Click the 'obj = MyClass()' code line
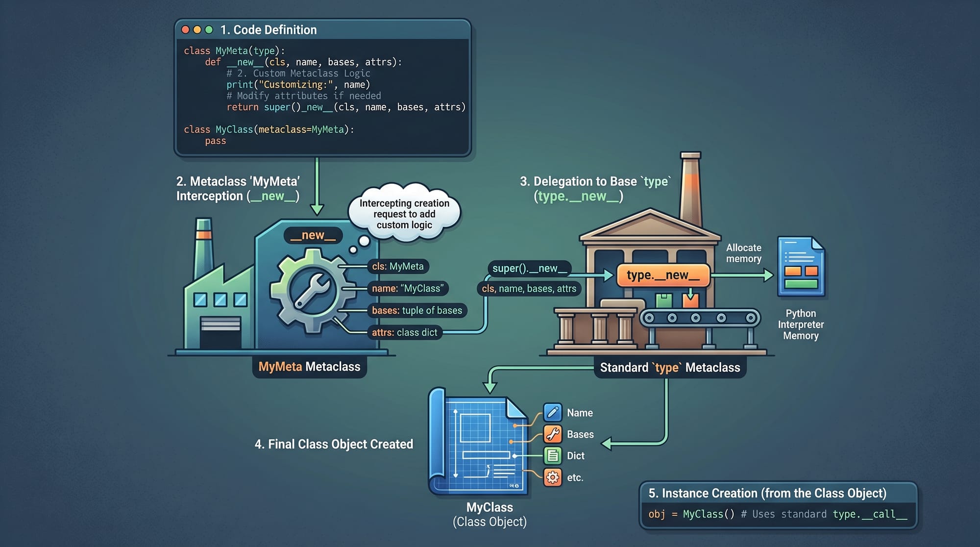980x547 pixels. [x=778, y=514]
